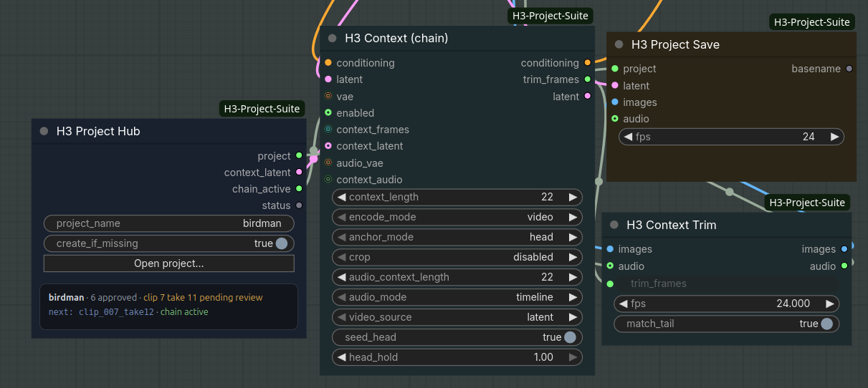Click status text 'next: clip_007_take12'

[101, 312]
